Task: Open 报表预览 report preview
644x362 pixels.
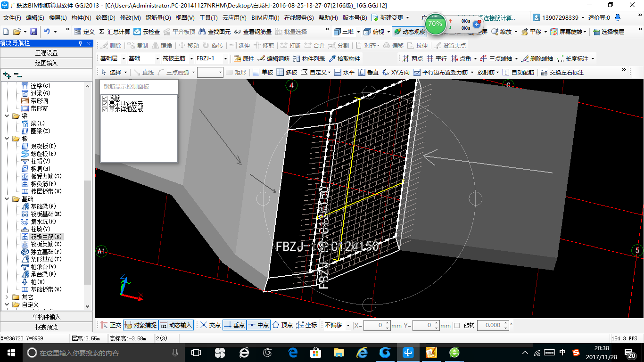Action: click(47, 327)
